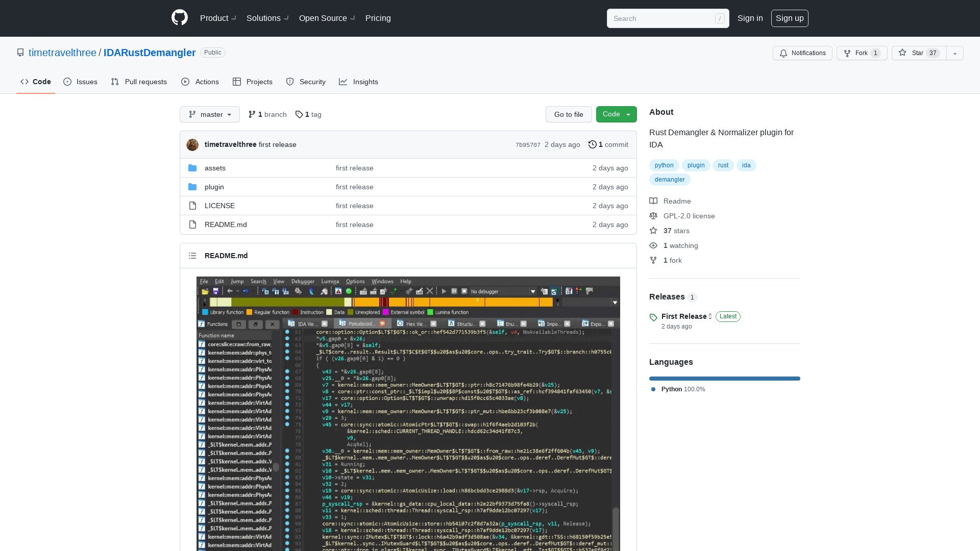Switch to the Pull requests tab
Image resolution: width=980 pixels, height=551 pixels.
139,82
